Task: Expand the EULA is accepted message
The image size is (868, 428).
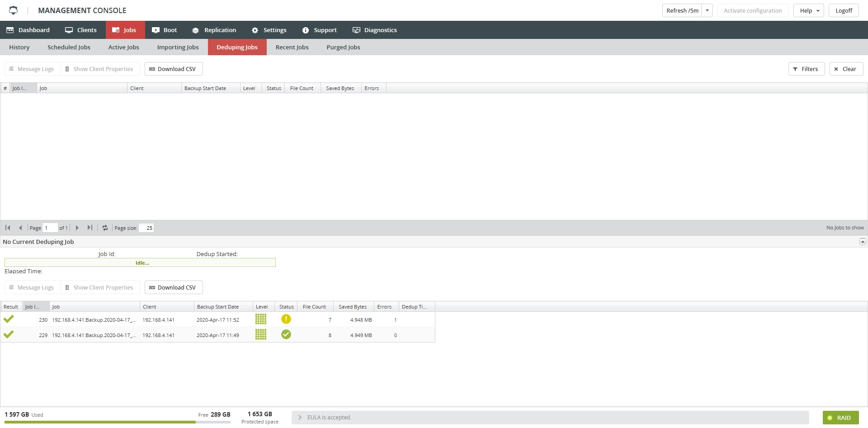Action: 300,418
